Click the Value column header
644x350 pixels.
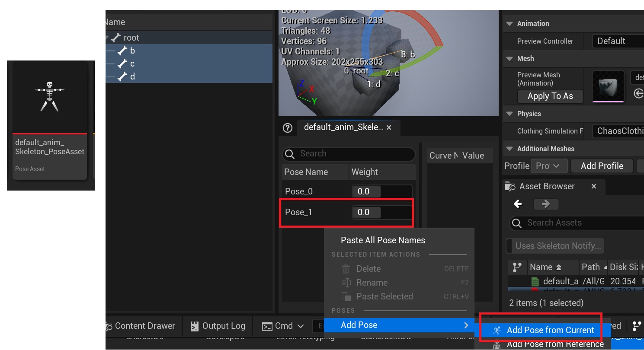coord(477,156)
